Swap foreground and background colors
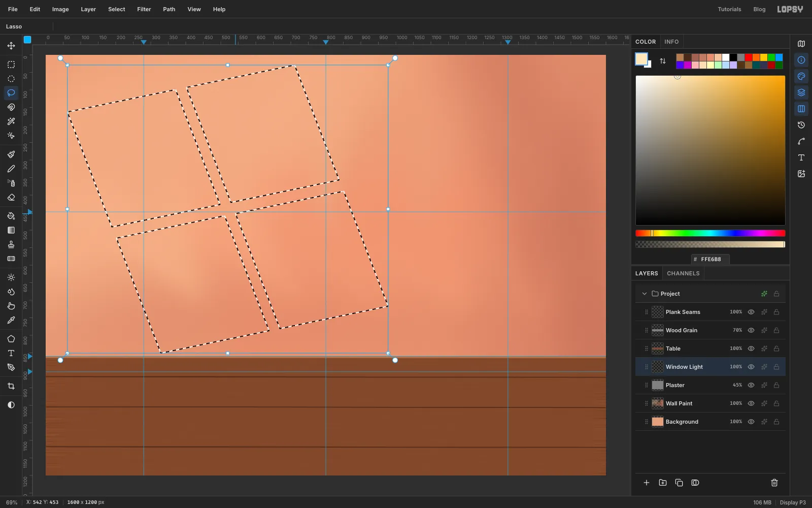 pyautogui.click(x=663, y=61)
